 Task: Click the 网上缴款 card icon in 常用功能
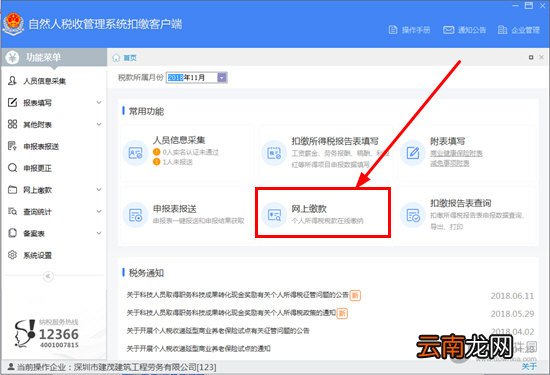pos(274,215)
